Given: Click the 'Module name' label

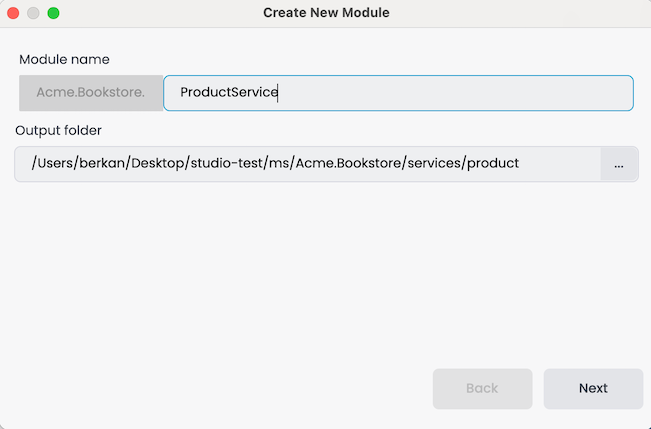Looking at the screenshot, I should pyautogui.click(x=65, y=60).
